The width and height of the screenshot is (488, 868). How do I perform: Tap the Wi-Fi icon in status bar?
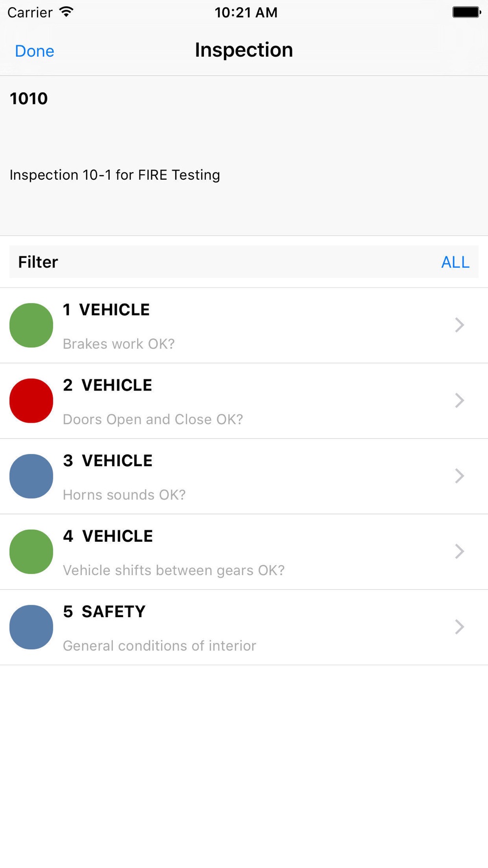tap(66, 12)
